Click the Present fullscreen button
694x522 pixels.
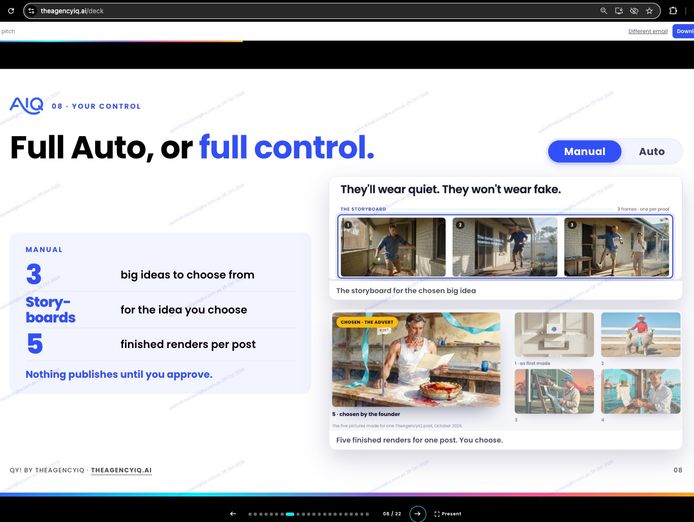(x=448, y=514)
